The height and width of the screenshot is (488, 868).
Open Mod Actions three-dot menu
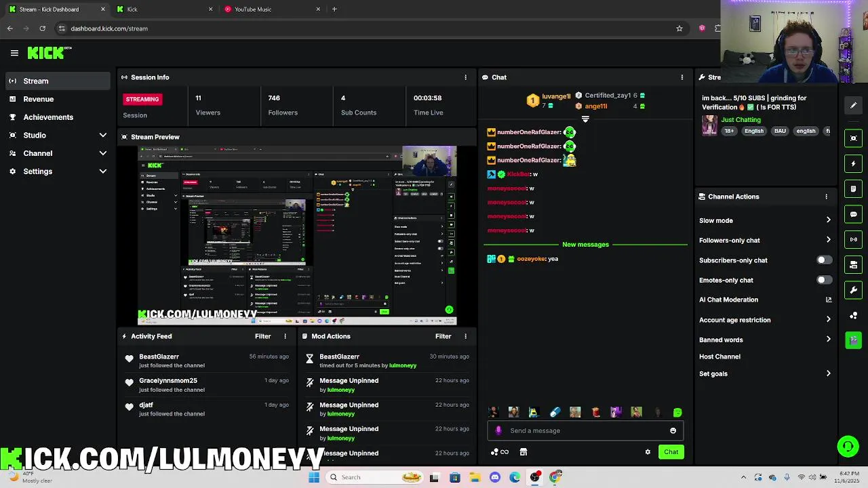[465, 336]
